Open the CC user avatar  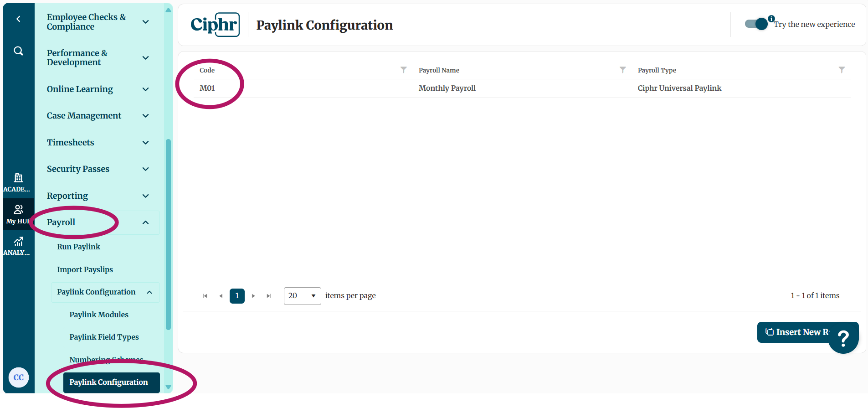[x=19, y=377]
